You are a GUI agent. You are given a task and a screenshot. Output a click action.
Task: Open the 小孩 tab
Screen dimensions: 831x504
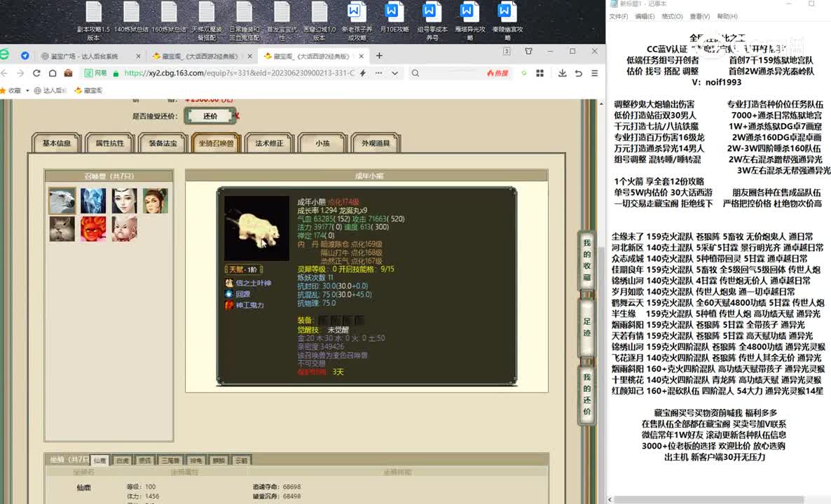322,143
